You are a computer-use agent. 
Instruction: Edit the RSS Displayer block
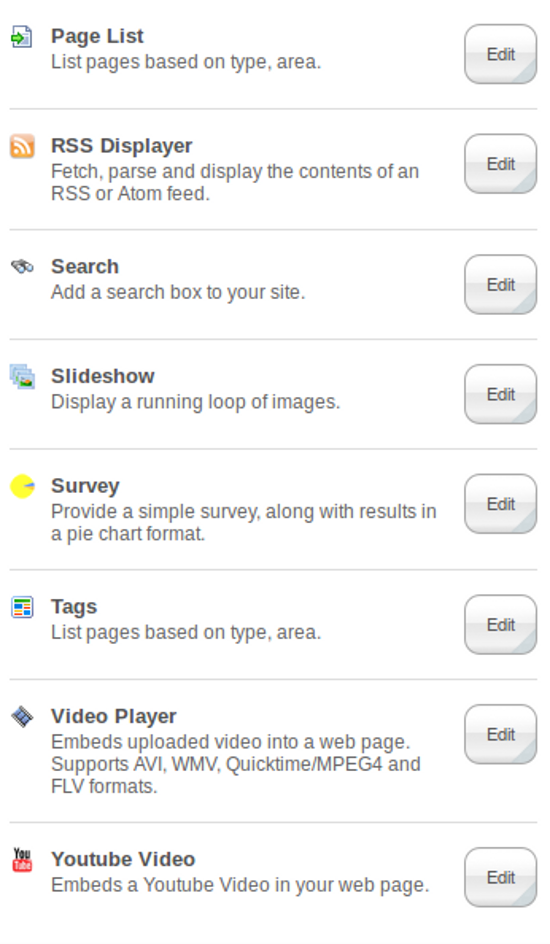[x=500, y=164]
